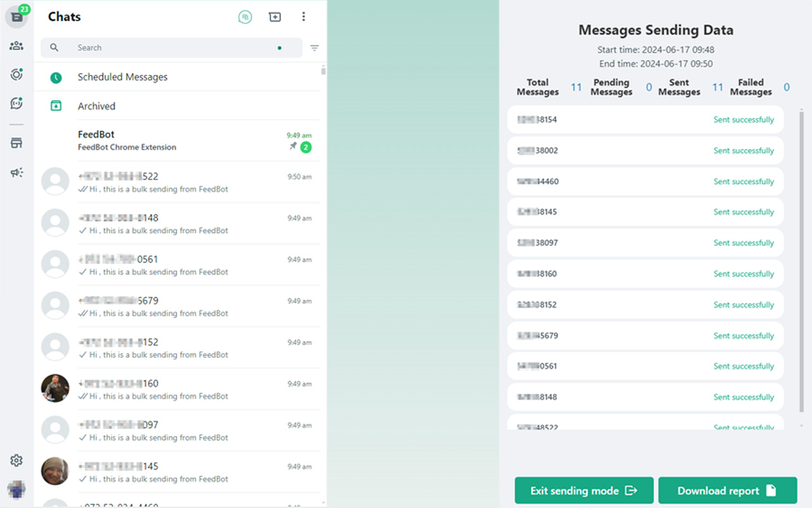Click the 9:50 am timestamp on chat 522

point(299,177)
